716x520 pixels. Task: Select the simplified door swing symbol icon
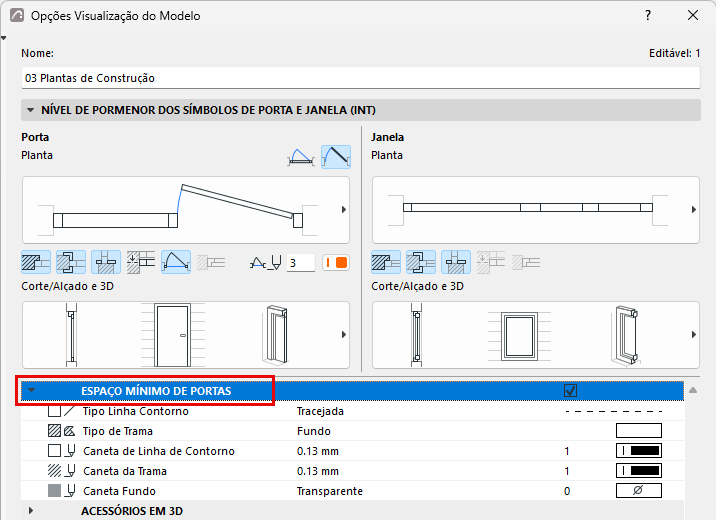coord(301,157)
